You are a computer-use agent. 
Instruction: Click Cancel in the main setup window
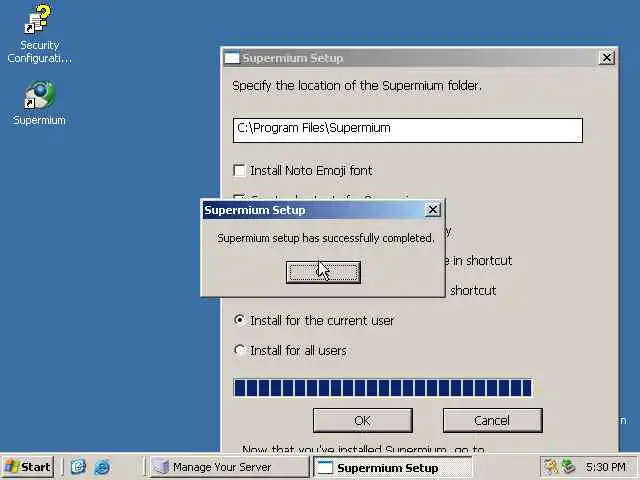[x=492, y=420]
